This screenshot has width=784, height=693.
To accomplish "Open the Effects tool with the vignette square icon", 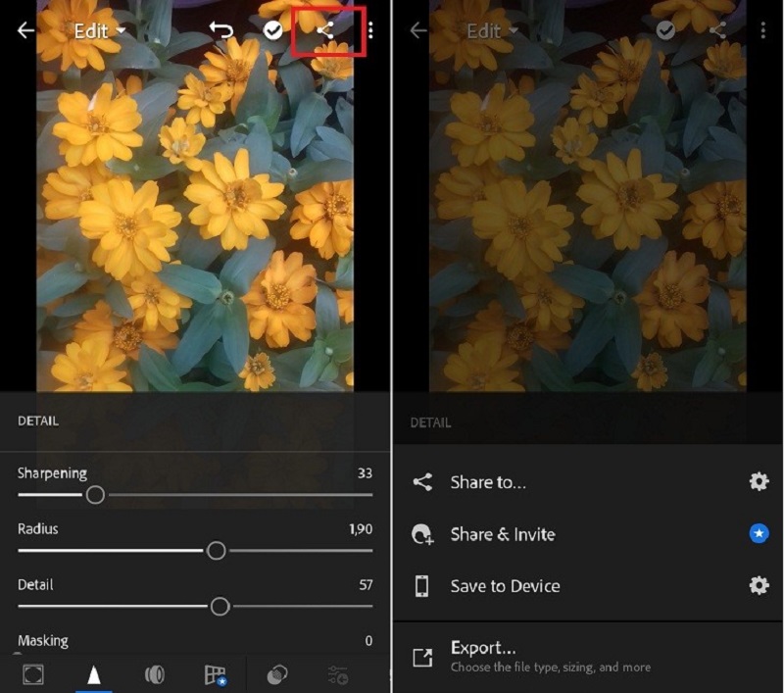I will [x=33, y=674].
